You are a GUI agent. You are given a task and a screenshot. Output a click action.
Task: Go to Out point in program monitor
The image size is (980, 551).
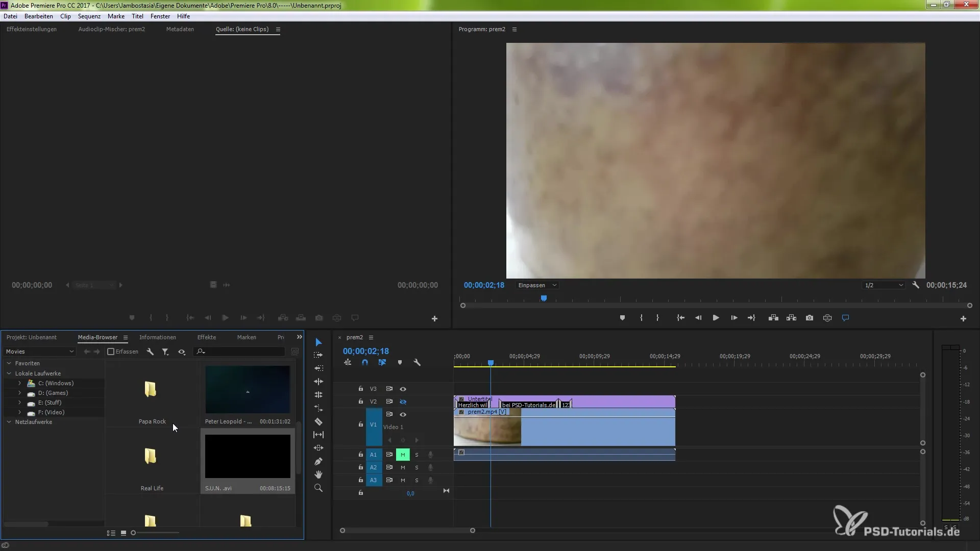point(751,318)
